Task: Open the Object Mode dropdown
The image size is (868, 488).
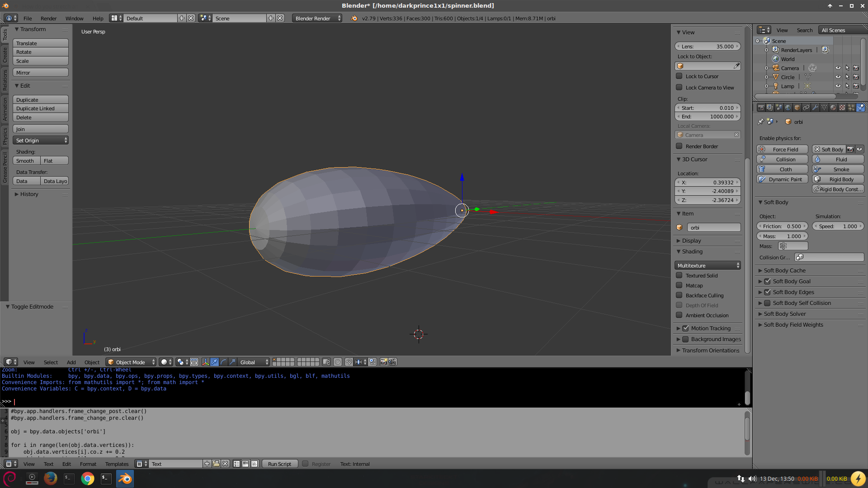Action: point(131,362)
